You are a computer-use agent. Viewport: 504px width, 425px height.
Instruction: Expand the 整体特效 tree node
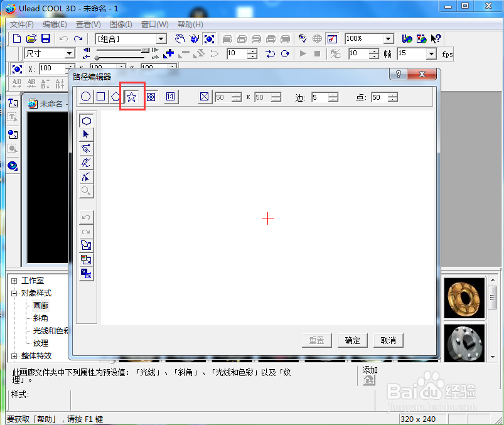click(14, 356)
